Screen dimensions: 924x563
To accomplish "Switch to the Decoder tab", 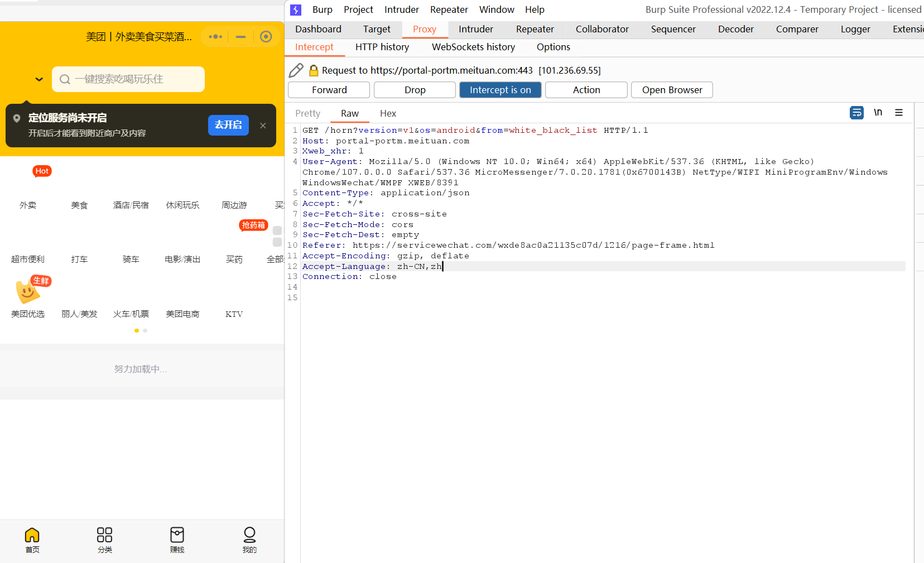I will tap(736, 29).
